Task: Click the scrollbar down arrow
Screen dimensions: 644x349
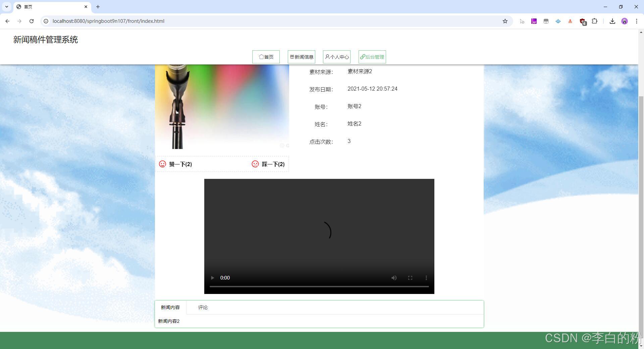Action: 641,346
